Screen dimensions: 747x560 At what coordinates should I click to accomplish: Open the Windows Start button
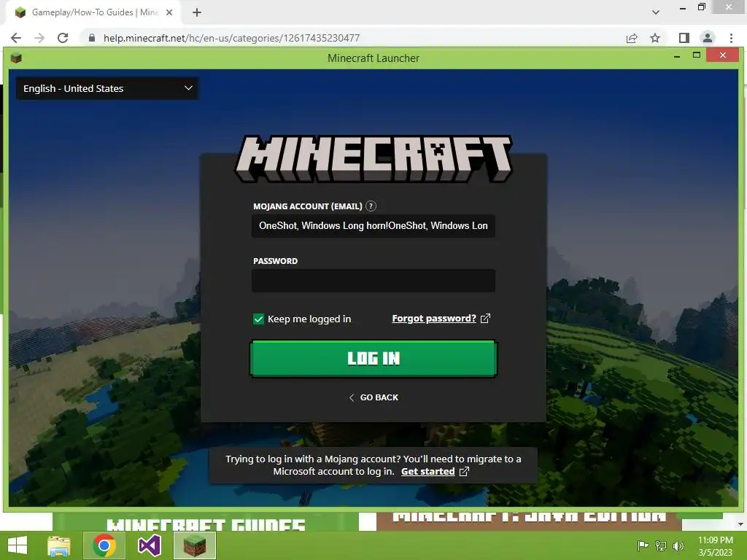[x=18, y=545]
